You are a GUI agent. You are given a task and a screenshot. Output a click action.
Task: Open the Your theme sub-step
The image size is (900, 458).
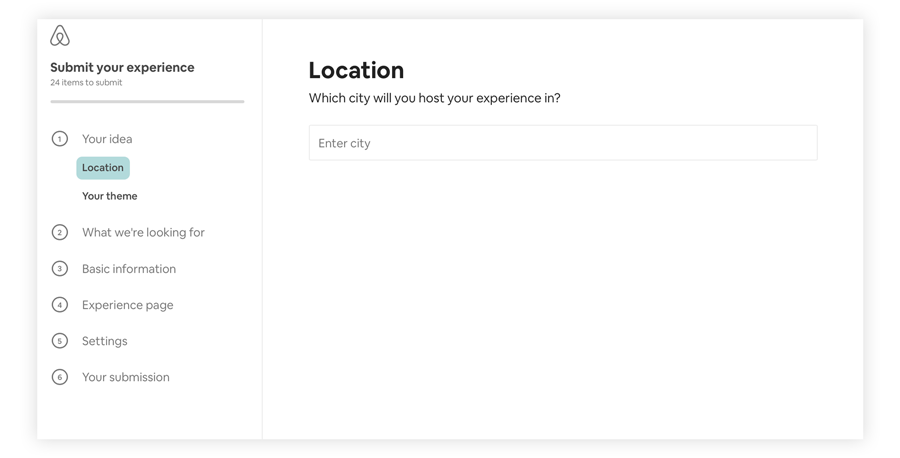point(110,196)
